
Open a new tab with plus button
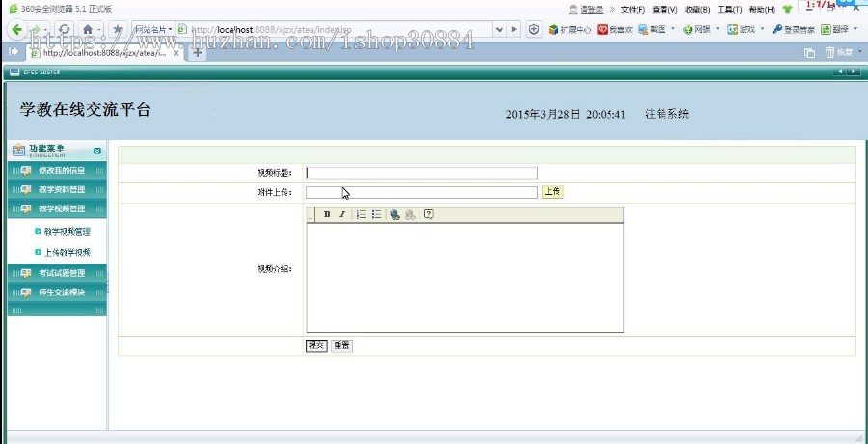point(197,53)
